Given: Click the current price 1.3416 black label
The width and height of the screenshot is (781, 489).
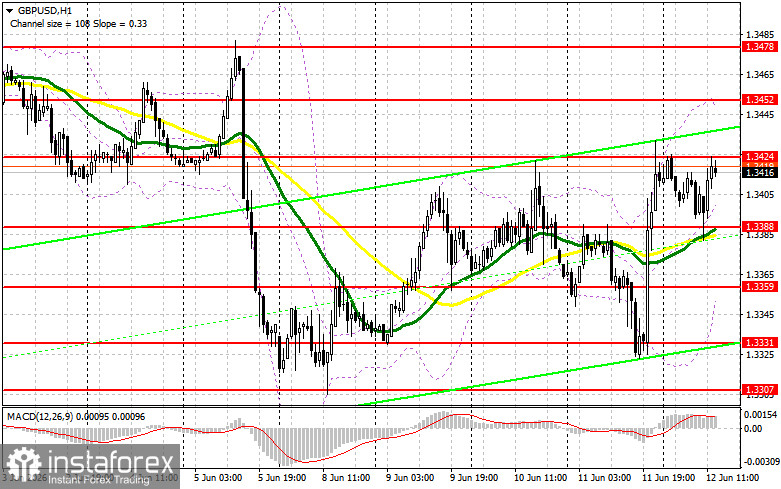Looking at the screenshot, I should pos(759,173).
